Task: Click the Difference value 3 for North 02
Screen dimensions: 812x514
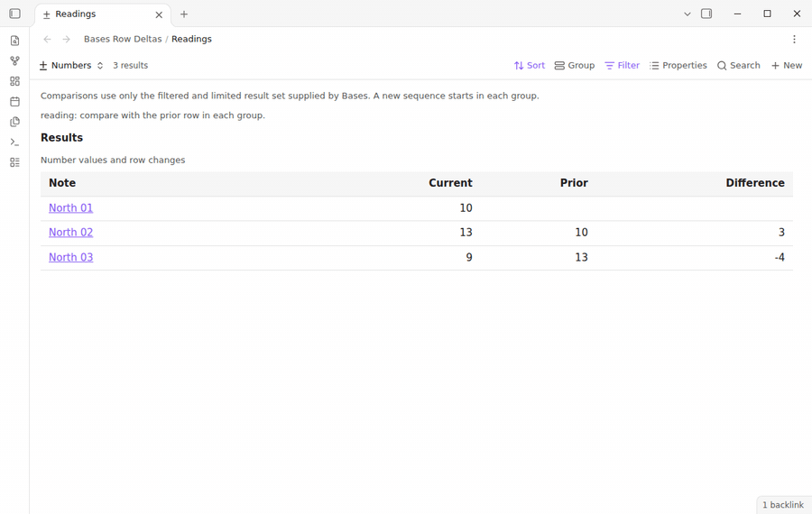Action: pyautogui.click(x=781, y=233)
